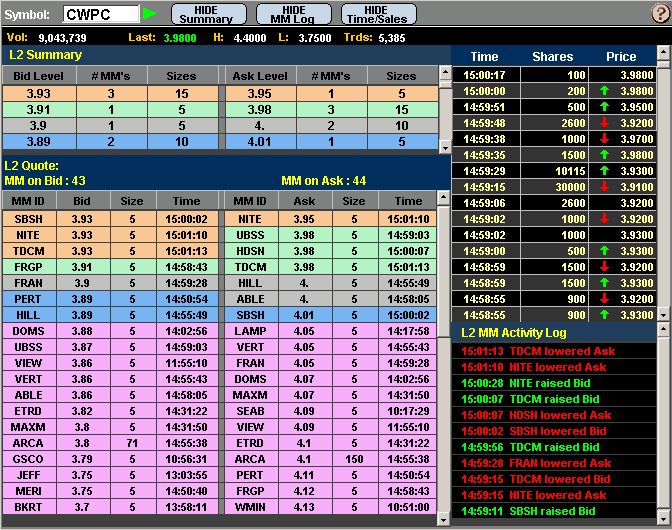Image resolution: width=672 pixels, height=530 pixels.
Task: Open help with the question mark icon
Action: coord(659,14)
